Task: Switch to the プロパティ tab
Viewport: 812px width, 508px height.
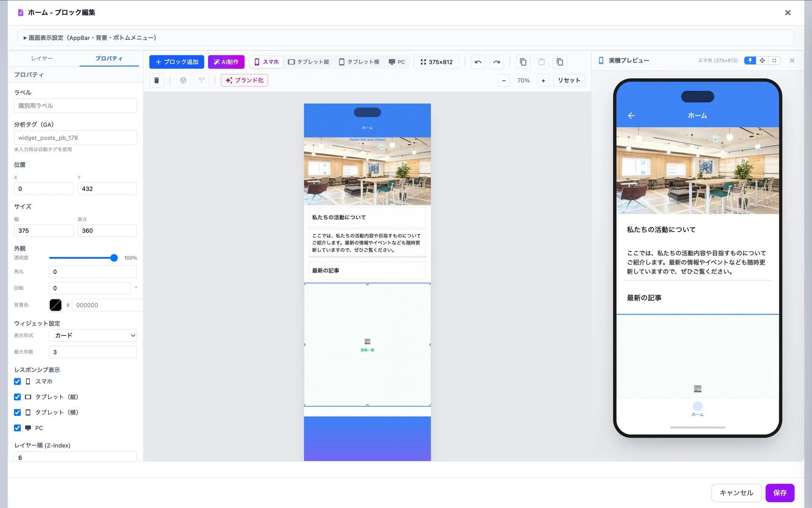Action: (109, 58)
